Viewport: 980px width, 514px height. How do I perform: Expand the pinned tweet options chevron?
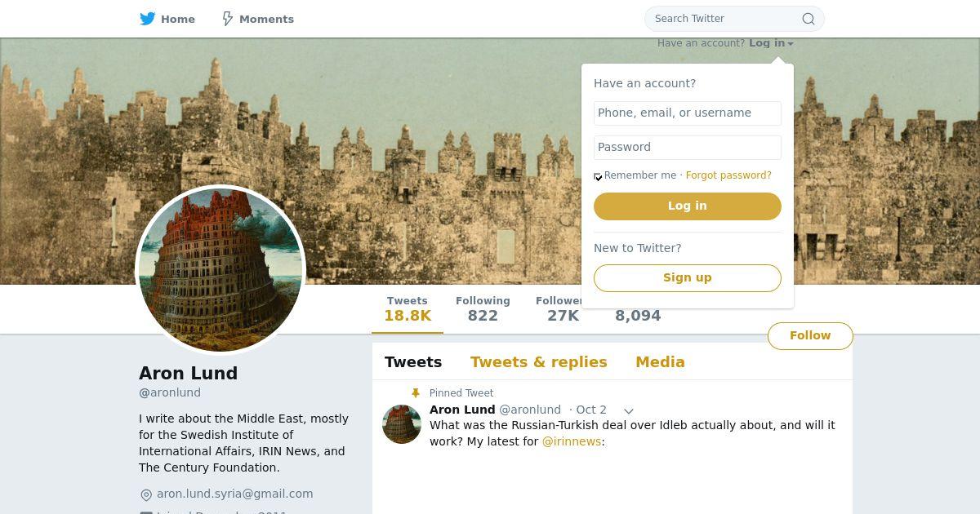(x=629, y=410)
